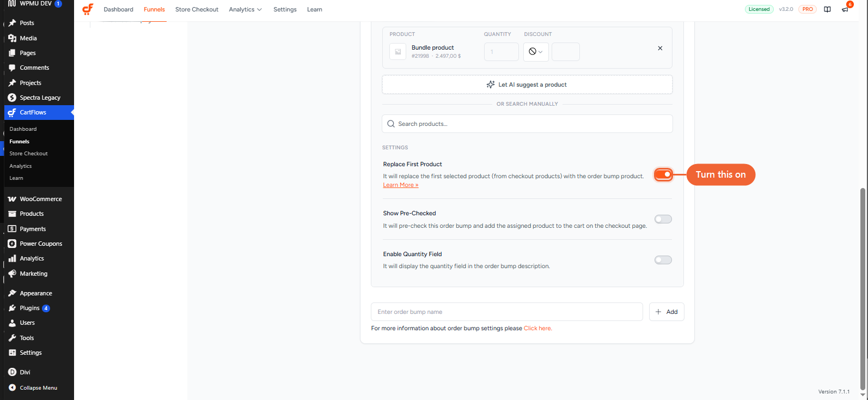
Task: Click the product quantity input field
Action: 502,52
